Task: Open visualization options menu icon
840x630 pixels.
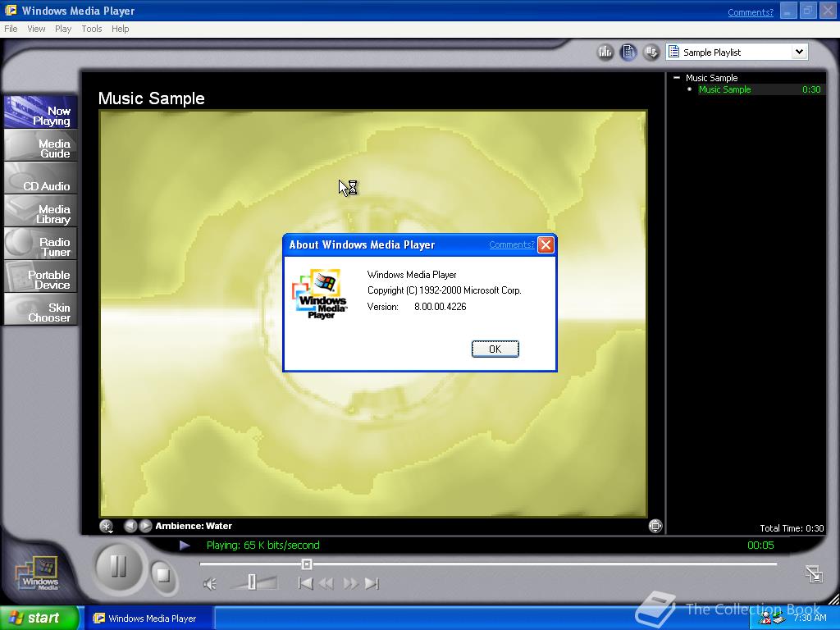Action: [107, 526]
